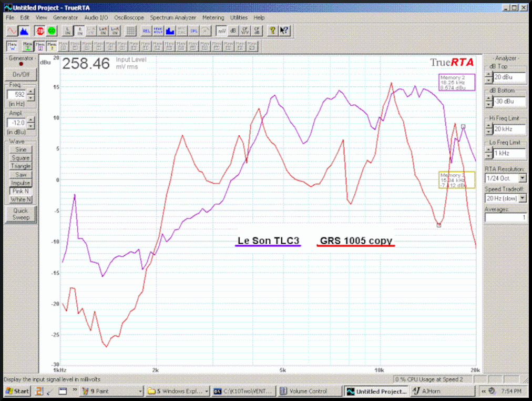Switch input level units to dB
The image size is (532, 401).
tap(233, 31)
